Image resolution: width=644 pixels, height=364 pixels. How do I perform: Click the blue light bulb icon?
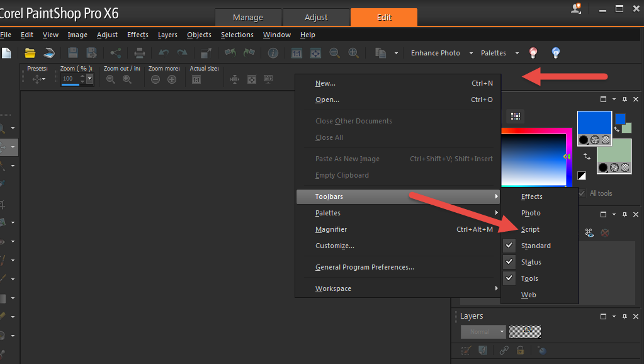coord(556,53)
